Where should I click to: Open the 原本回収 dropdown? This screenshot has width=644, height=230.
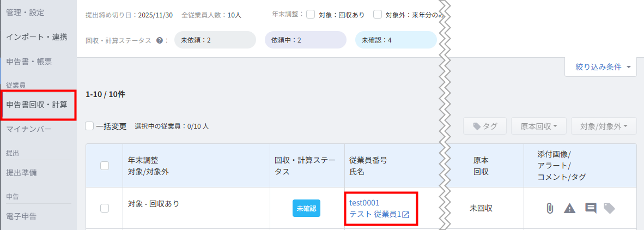(x=538, y=126)
